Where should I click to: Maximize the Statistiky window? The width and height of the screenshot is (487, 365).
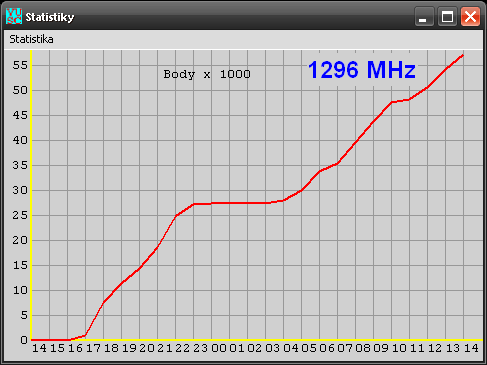[x=447, y=16]
